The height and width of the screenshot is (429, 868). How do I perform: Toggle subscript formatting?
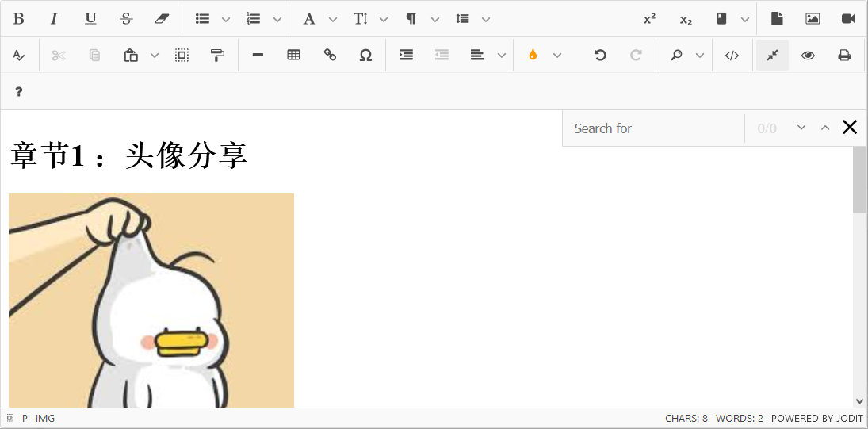point(686,19)
